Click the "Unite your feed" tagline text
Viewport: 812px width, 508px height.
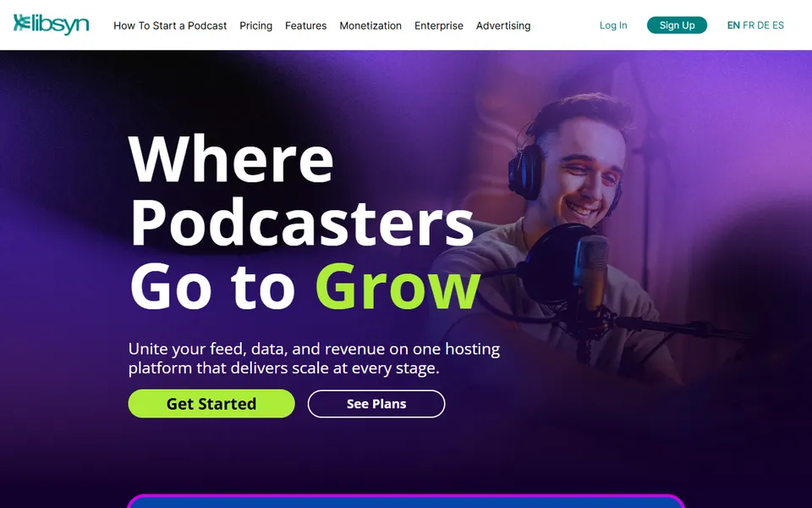click(314, 358)
